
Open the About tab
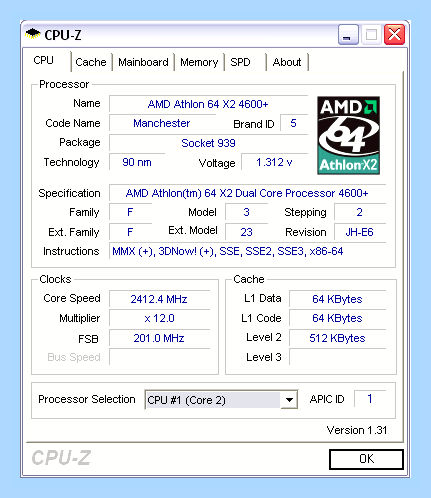point(287,62)
